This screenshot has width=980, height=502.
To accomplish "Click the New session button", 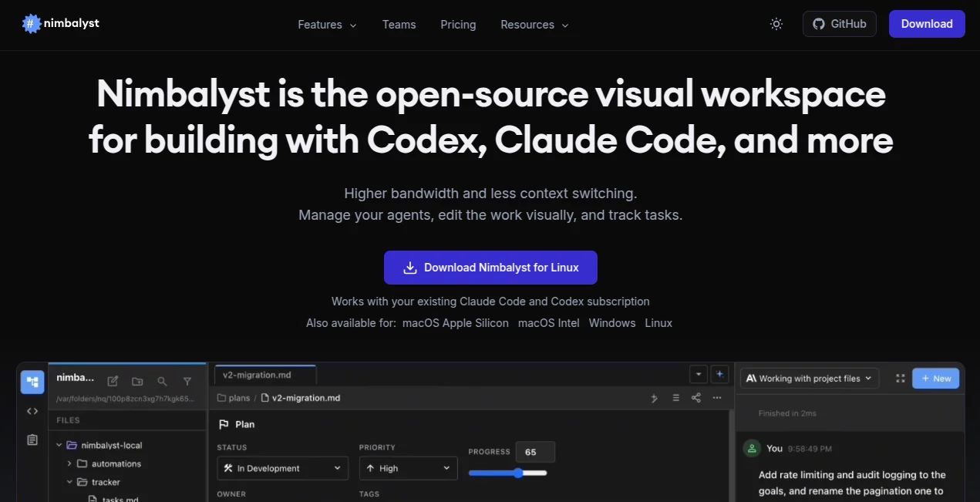I will [x=935, y=379].
